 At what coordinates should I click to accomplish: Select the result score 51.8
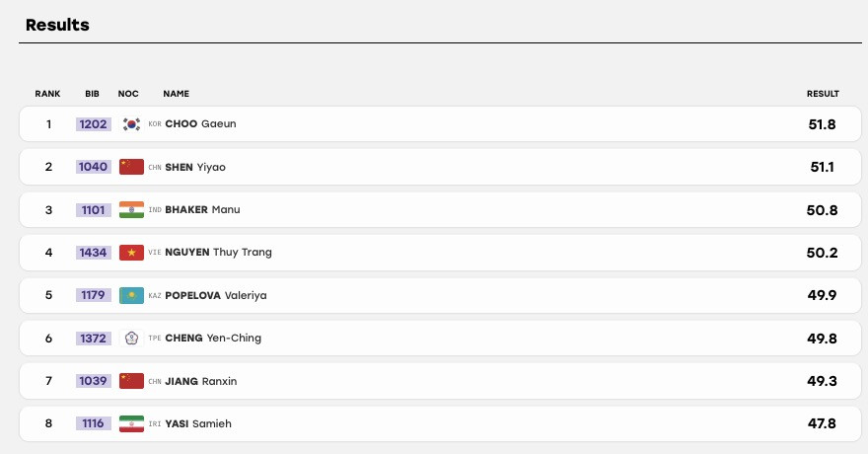[x=822, y=124]
